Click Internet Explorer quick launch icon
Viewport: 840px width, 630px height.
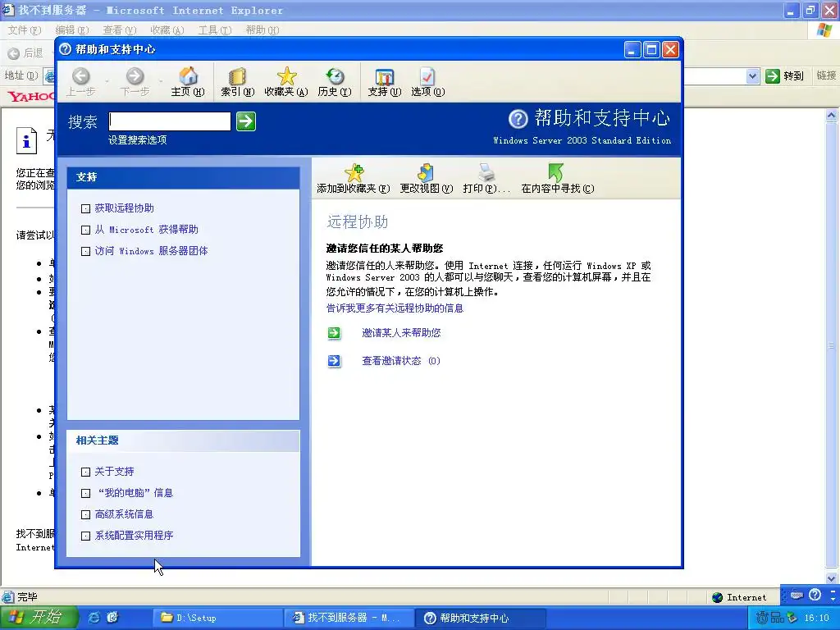point(94,618)
